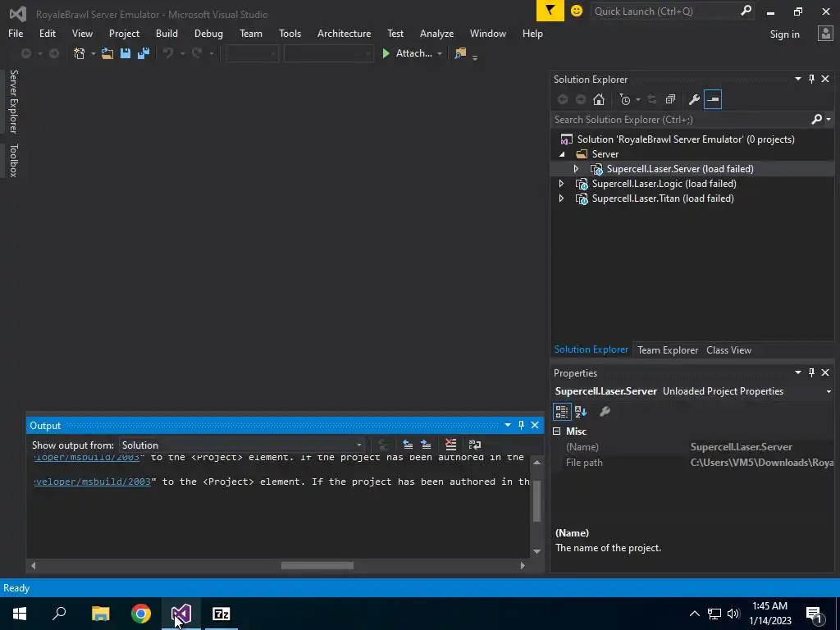Click Sync with Active Document icon
The height and width of the screenshot is (630, 840).
click(x=652, y=99)
